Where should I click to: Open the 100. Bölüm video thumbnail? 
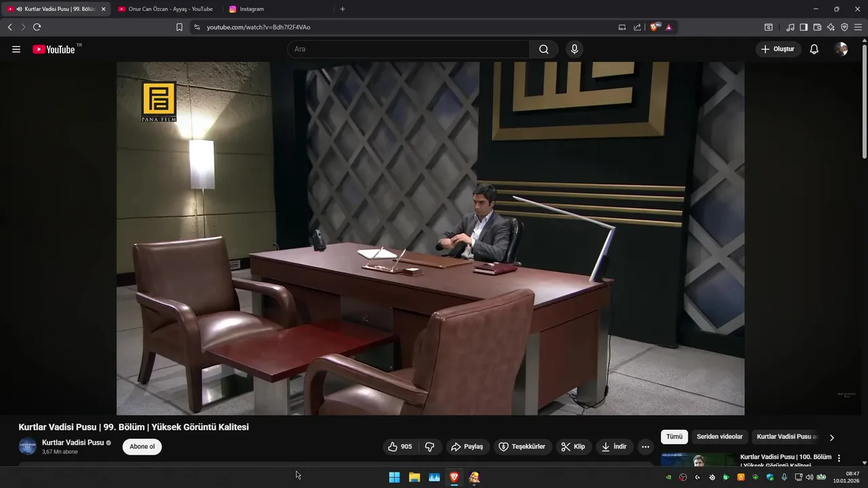tap(698, 460)
